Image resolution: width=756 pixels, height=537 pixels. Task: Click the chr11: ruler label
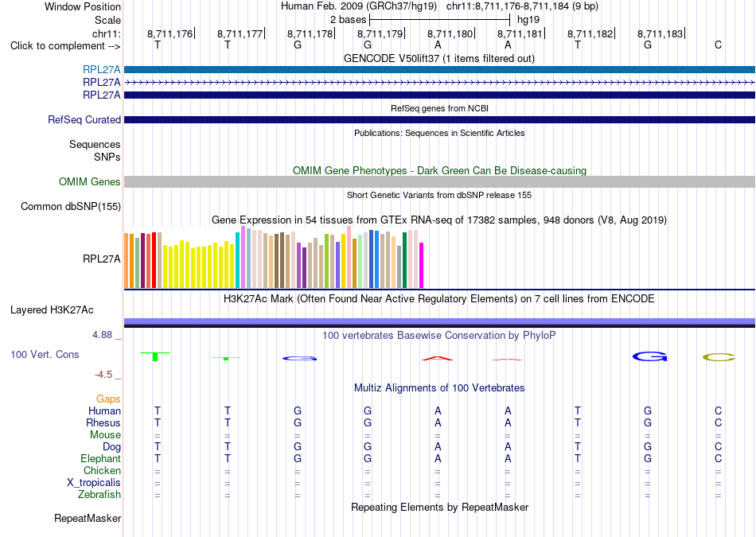click(x=106, y=33)
